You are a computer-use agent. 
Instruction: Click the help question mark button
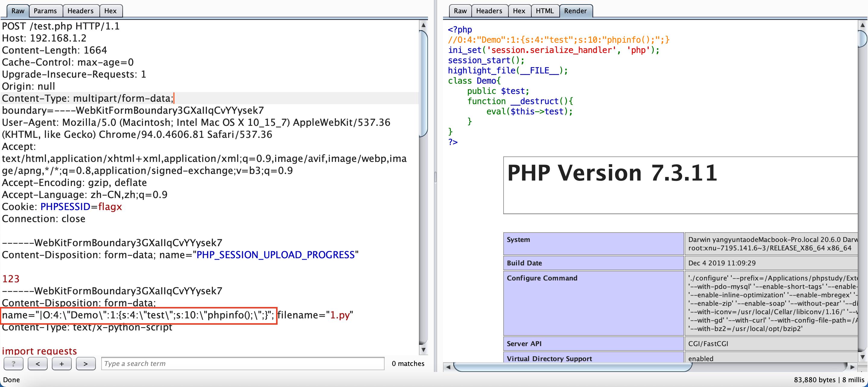click(x=14, y=364)
